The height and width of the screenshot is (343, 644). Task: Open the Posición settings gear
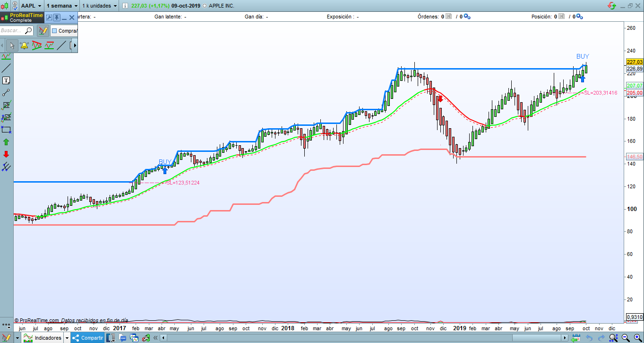[579, 17]
